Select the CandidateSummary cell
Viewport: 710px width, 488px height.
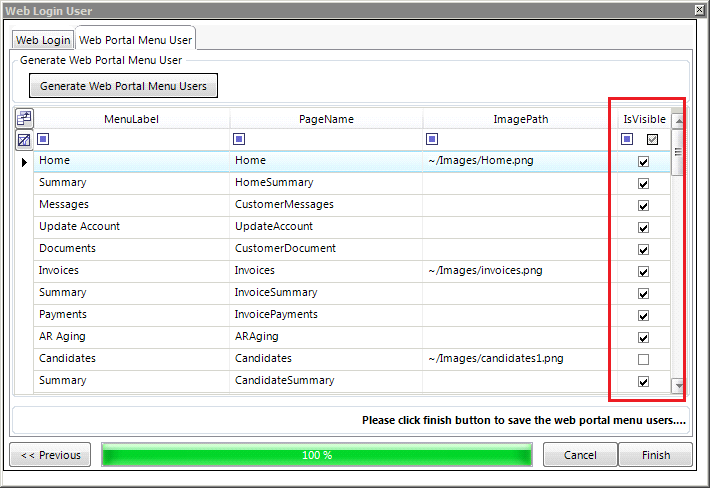[x=326, y=381]
